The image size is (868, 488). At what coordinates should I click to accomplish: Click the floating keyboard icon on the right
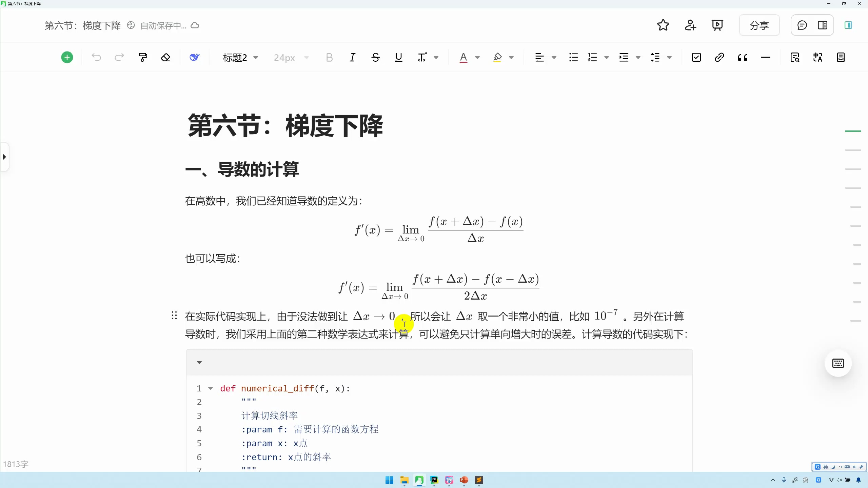[837, 363]
